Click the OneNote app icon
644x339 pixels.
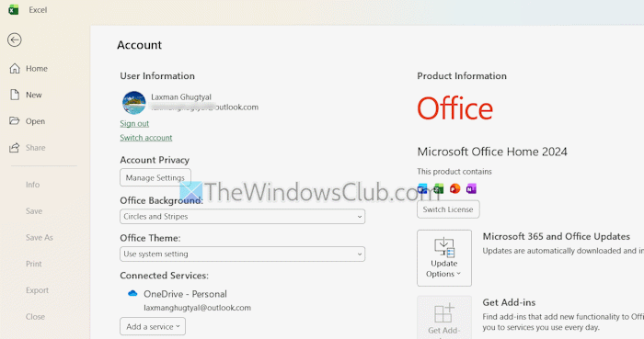point(471,188)
